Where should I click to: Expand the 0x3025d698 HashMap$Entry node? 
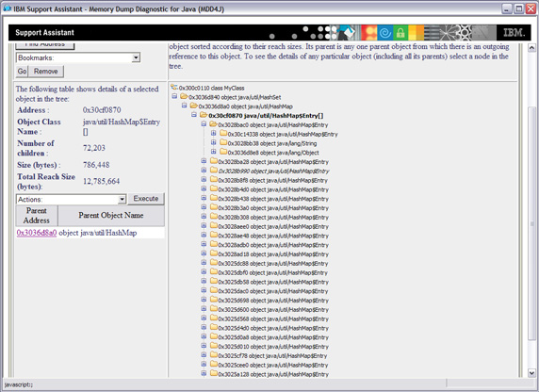pos(204,300)
